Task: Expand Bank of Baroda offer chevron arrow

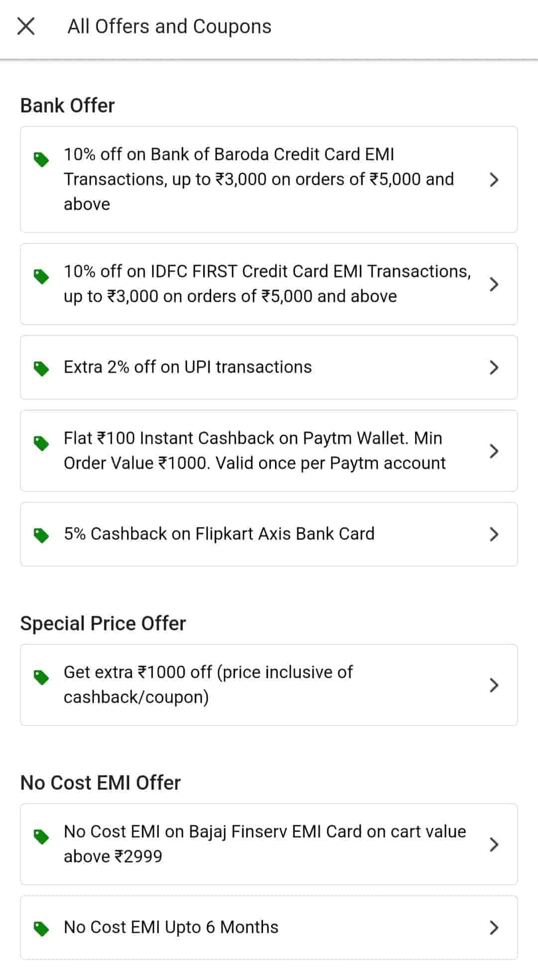Action: click(x=494, y=180)
